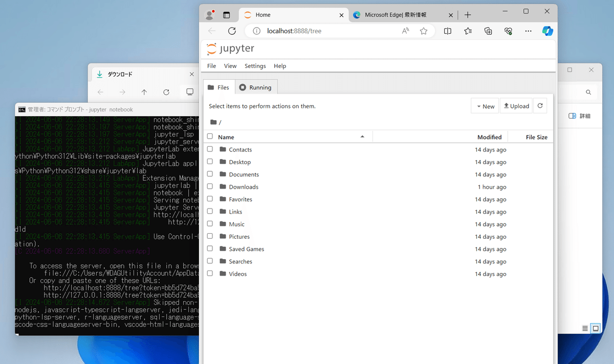The image size is (614, 364).
Task: Refresh the Explorer Downloads window
Action: 166,92
